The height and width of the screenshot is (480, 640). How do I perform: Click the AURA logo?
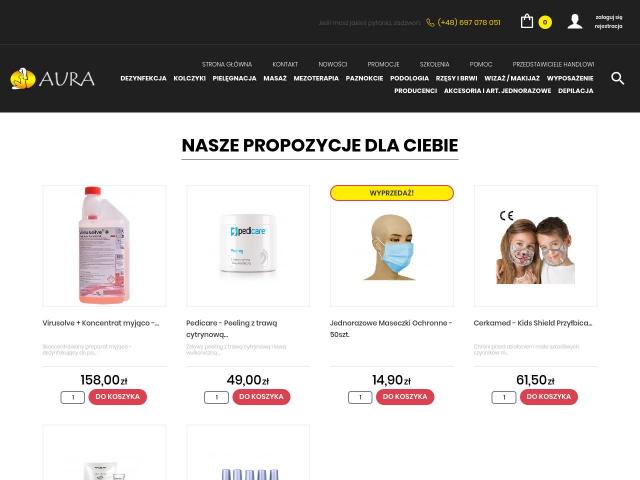pyautogui.click(x=52, y=78)
